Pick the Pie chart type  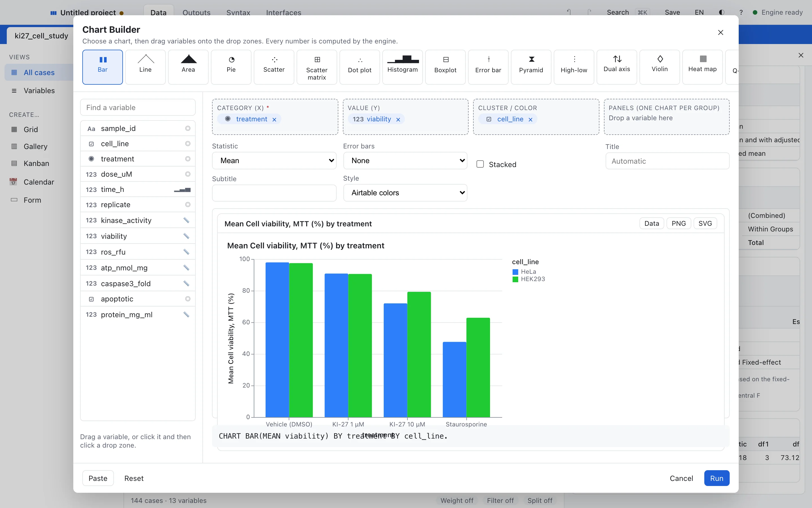tap(231, 67)
